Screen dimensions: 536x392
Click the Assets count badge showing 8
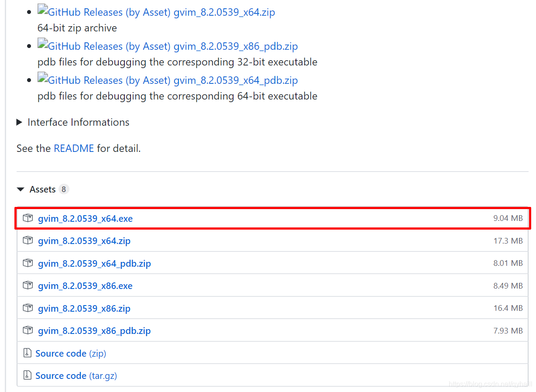click(64, 189)
